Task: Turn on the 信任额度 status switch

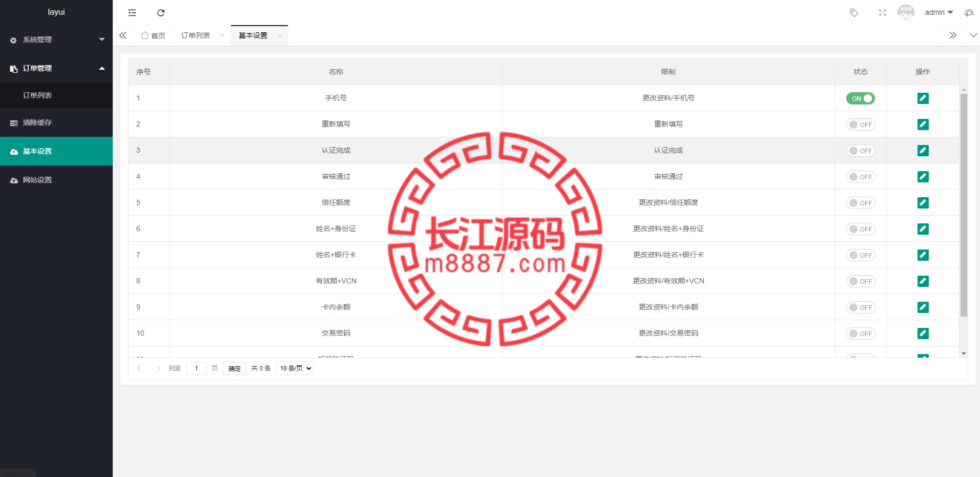Action: [x=861, y=203]
